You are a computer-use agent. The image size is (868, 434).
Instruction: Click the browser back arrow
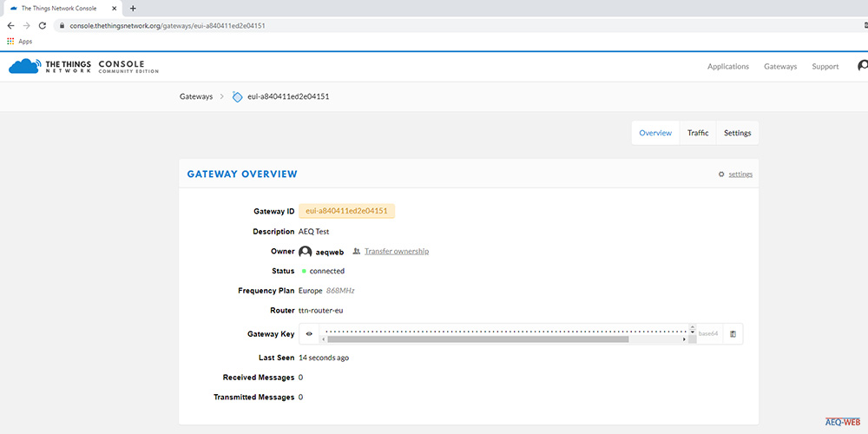(10, 25)
